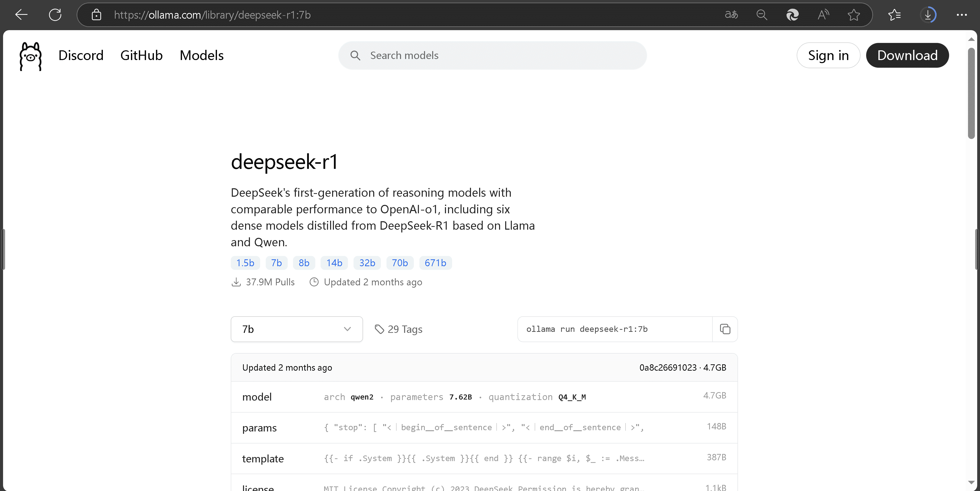Select the 14b size tag
The width and height of the screenshot is (980, 491).
334,263
